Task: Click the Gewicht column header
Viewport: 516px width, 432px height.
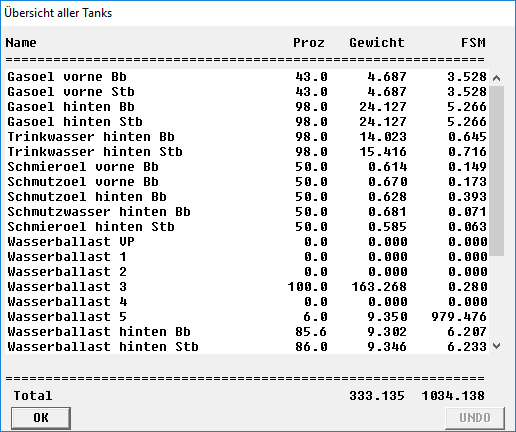Action: coord(377,43)
